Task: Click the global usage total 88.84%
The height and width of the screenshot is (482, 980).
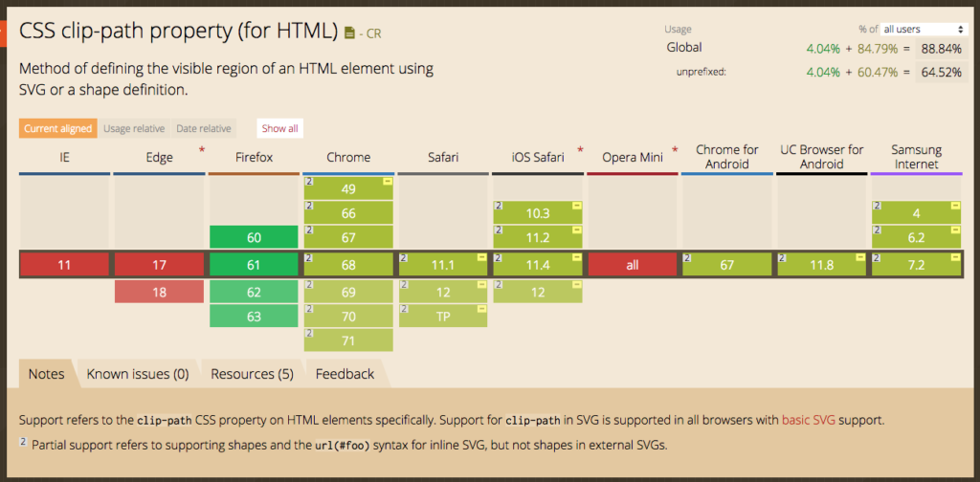Action: click(941, 49)
